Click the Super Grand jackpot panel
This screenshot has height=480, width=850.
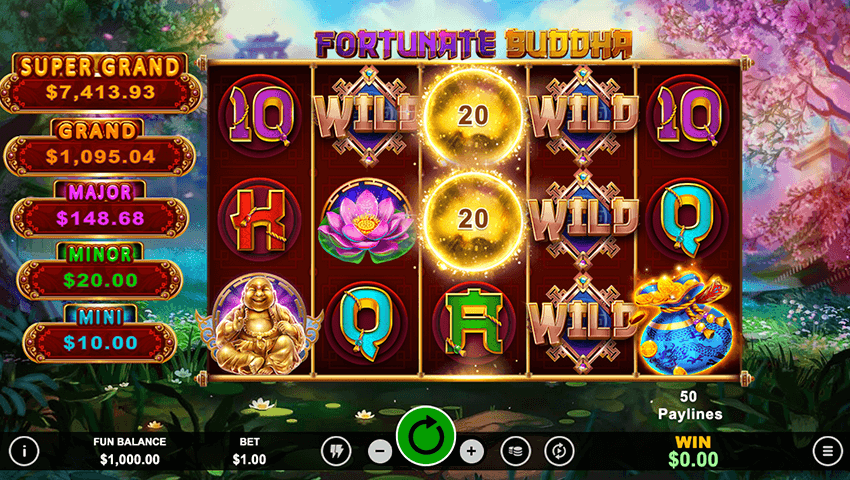[x=100, y=83]
